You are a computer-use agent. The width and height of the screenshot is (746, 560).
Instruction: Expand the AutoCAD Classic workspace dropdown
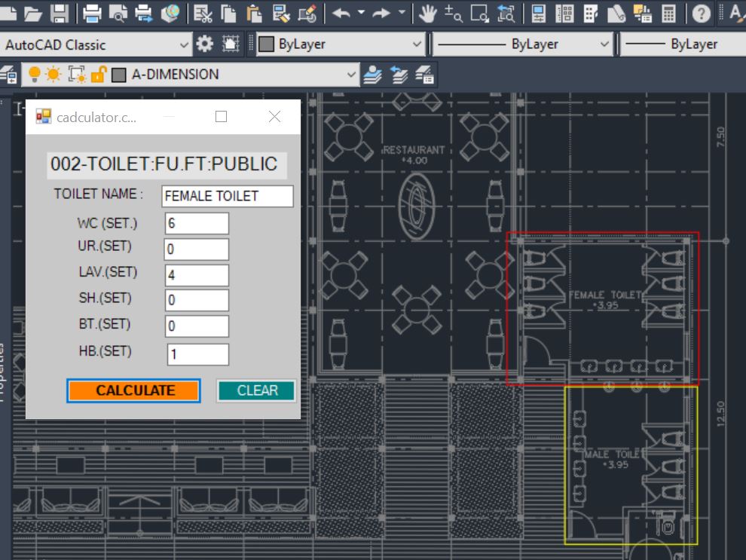pos(185,44)
